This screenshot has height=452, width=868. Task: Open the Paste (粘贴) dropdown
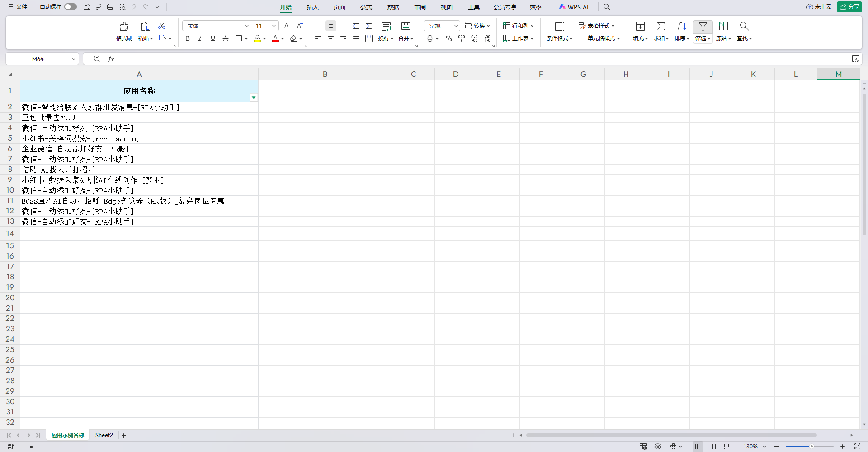(x=145, y=38)
